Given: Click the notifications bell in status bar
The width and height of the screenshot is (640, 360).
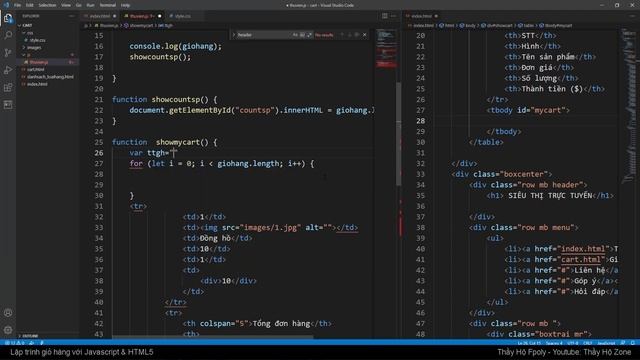Looking at the screenshot, I should tap(632, 343).
